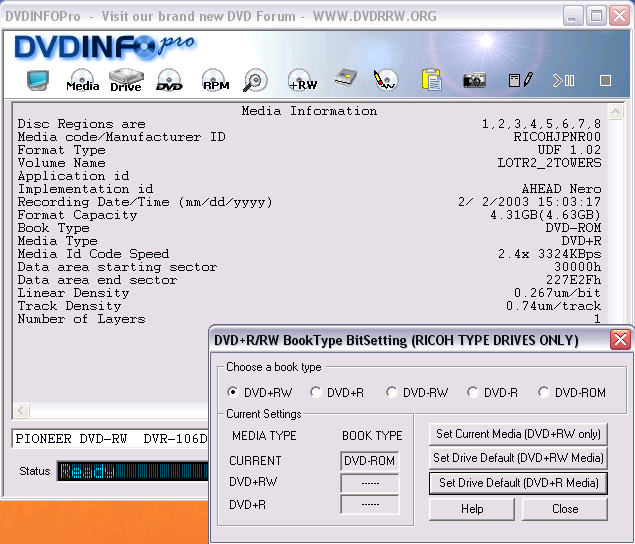
Task: Click the data area starting sector 30000h
Action: 577,267
